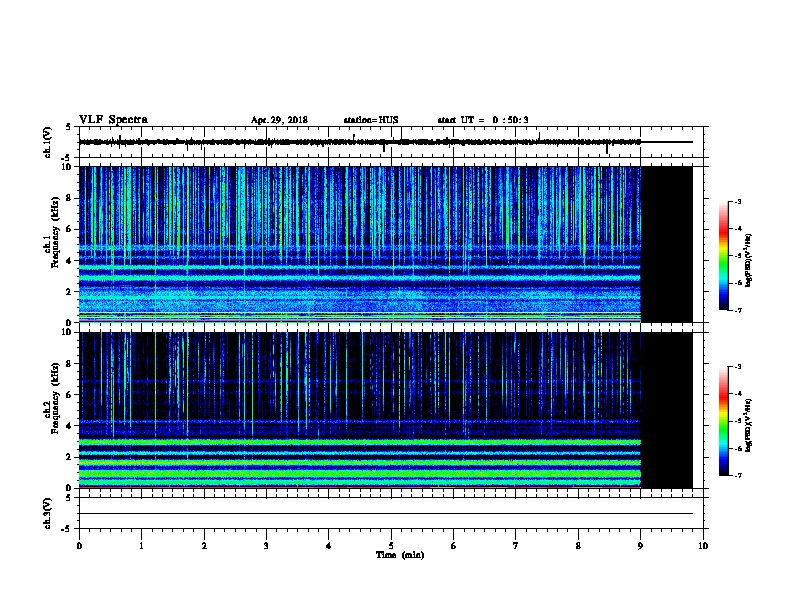Select the "station=HUS" header label
The height and width of the screenshot is (612, 792).
[x=371, y=120]
